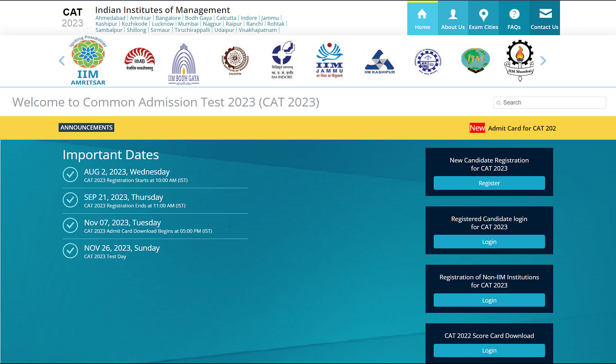Click the Ahmedabad link in header
Viewport: 616px width, 364px height.
click(110, 18)
